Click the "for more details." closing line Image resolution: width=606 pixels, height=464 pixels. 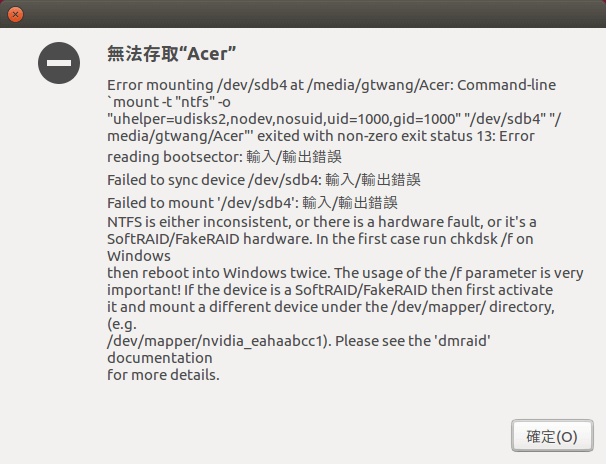click(163, 375)
